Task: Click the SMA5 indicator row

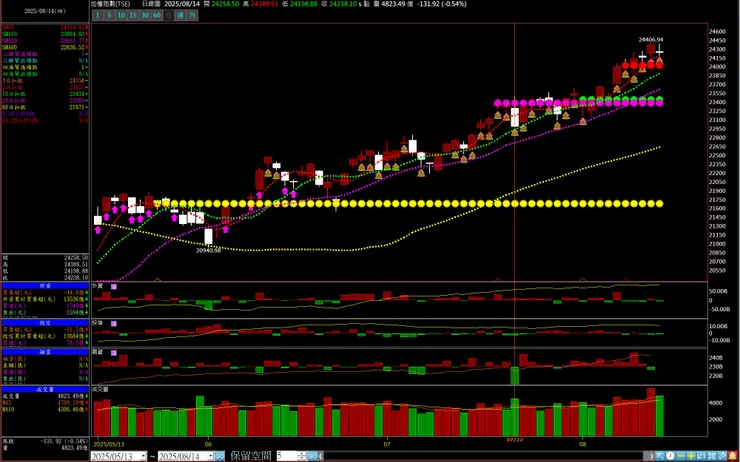Action: [x=45, y=28]
